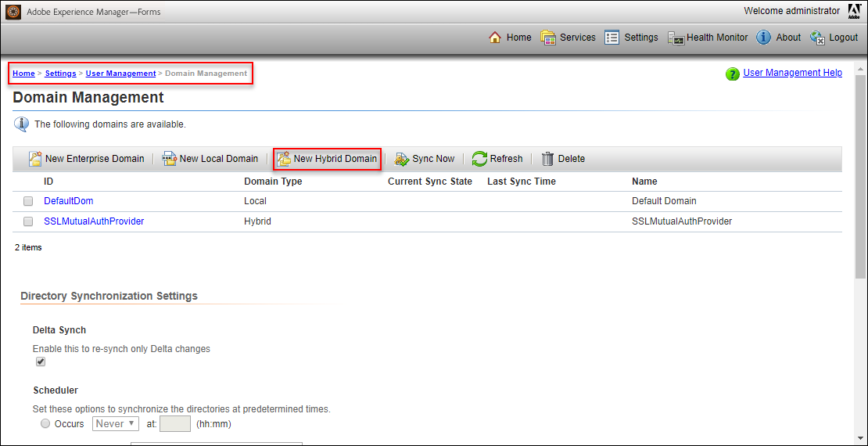
Task: Click the New Enterprise Domain icon
Action: 35,159
